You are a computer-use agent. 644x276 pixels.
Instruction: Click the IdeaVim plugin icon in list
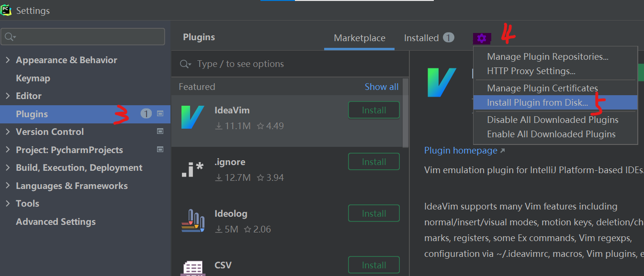point(192,118)
